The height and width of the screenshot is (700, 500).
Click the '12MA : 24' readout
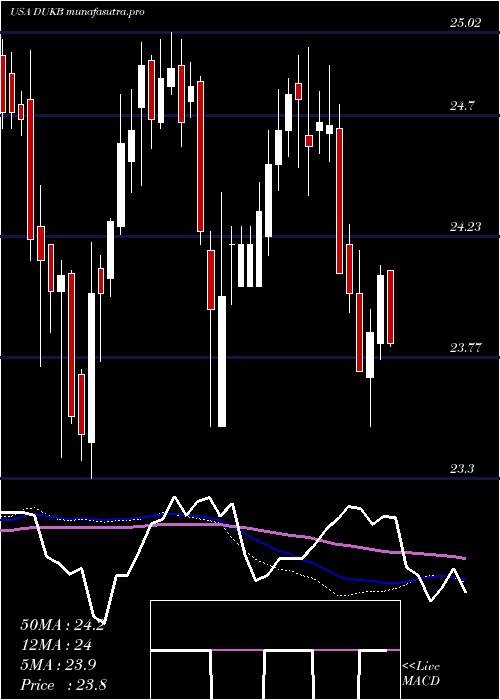tap(56, 645)
